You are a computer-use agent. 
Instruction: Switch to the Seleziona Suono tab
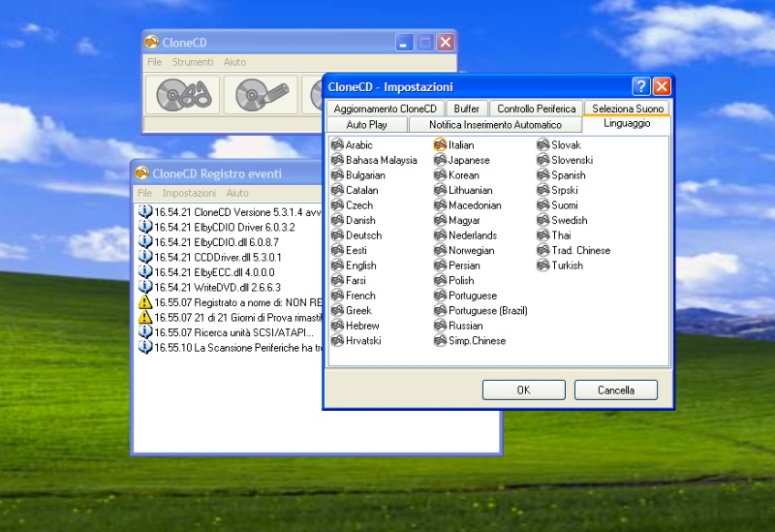[x=627, y=109]
